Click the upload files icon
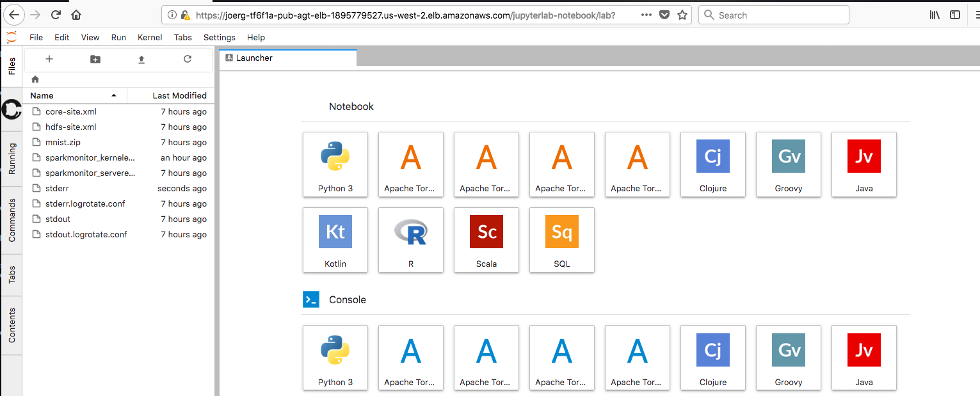980x396 pixels. tap(141, 59)
